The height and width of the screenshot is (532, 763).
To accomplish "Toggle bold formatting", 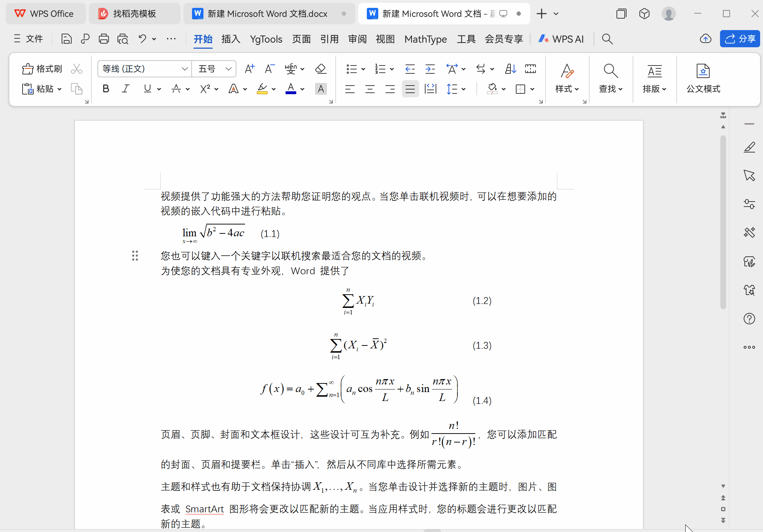I will click(x=106, y=89).
